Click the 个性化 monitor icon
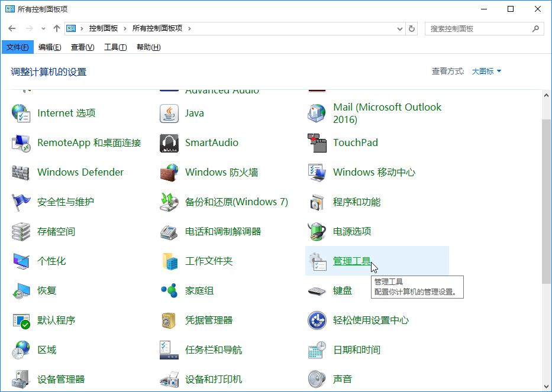 [21, 261]
